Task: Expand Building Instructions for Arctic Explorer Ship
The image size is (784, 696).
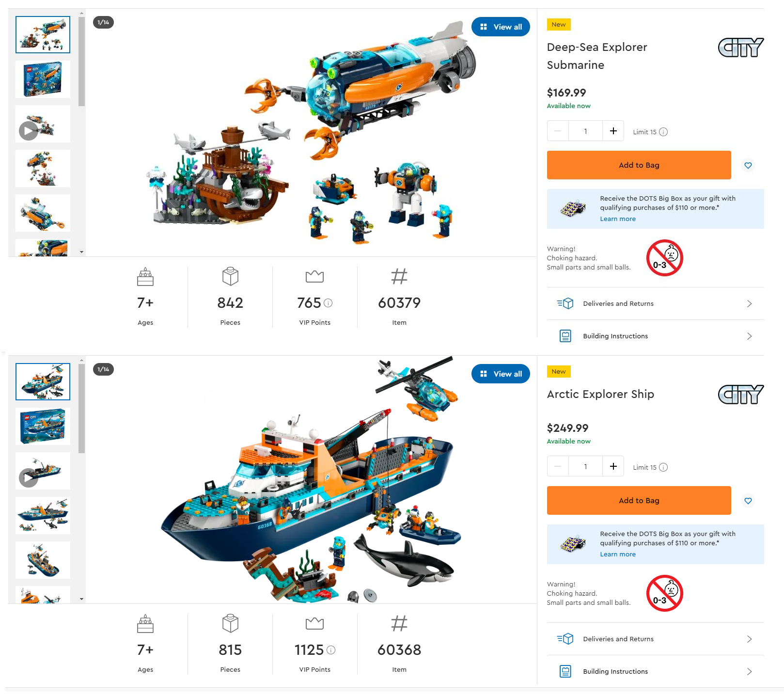Action: point(655,671)
